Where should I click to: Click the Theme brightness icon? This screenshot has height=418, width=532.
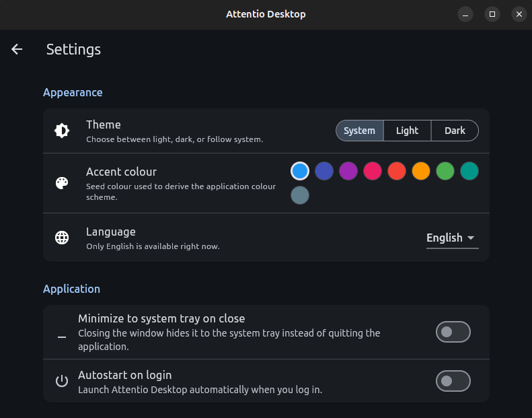point(62,131)
